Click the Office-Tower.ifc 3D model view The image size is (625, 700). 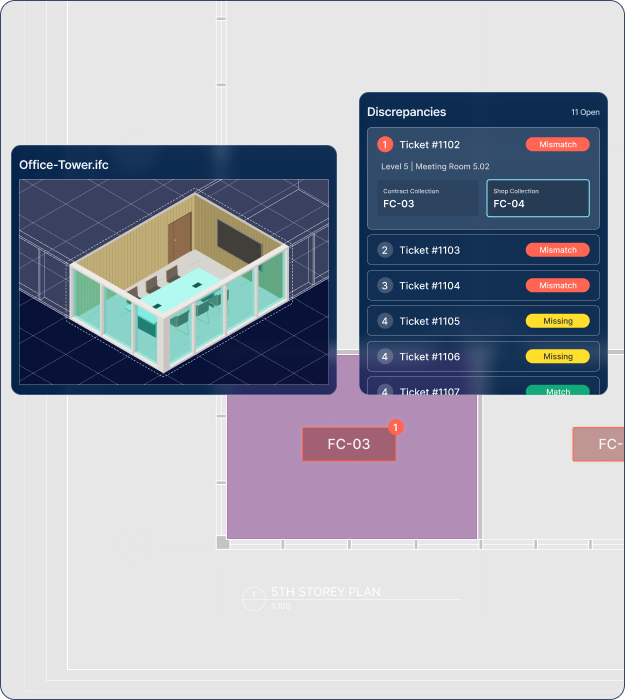click(174, 282)
